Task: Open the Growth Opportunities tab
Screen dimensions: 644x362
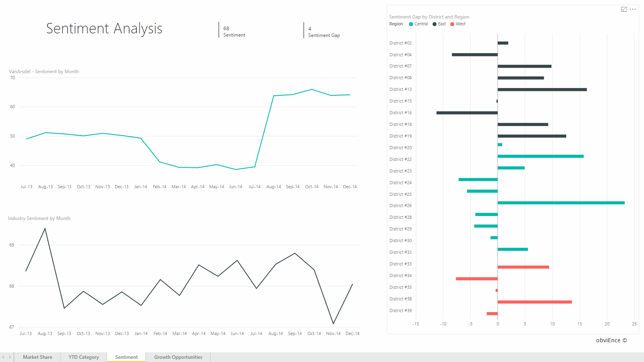Action: [x=178, y=357]
